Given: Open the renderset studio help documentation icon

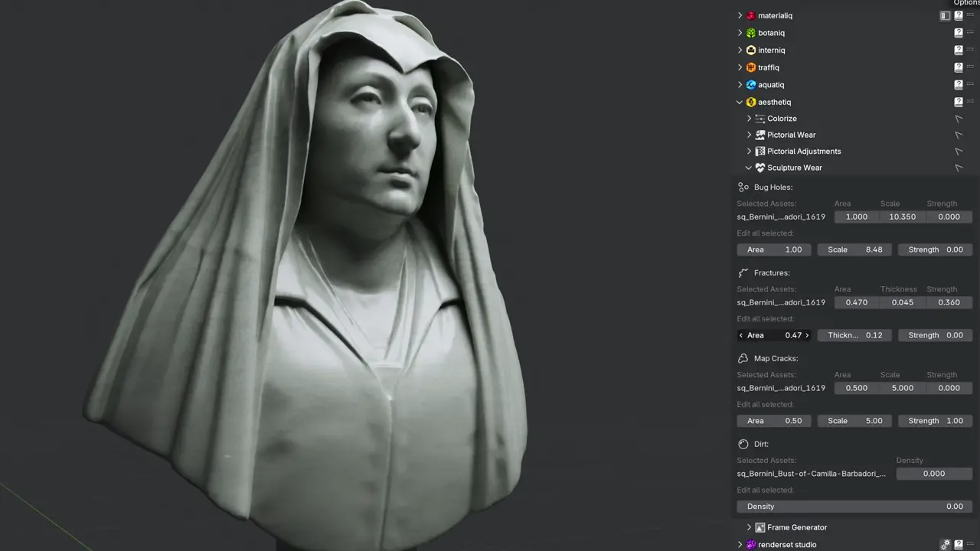Looking at the screenshot, I should point(959,545).
